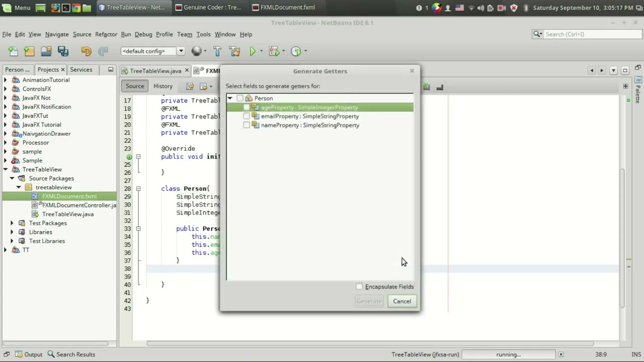Click the Last Edit icon in editor toolbar

pyautogui.click(x=190, y=86)
